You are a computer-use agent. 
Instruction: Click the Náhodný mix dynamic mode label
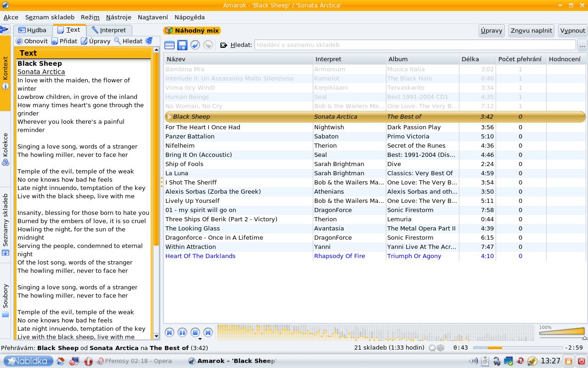[192, 30]
